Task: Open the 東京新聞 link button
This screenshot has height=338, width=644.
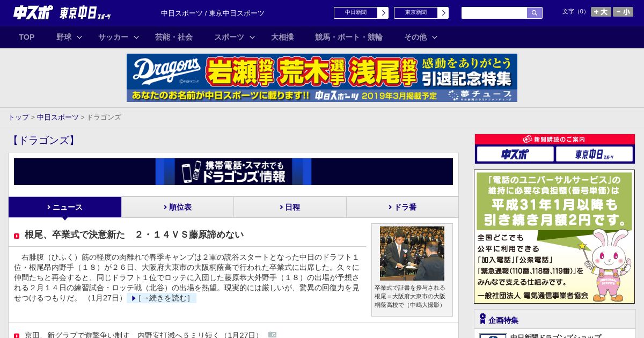Action: [x=421, y=13]
